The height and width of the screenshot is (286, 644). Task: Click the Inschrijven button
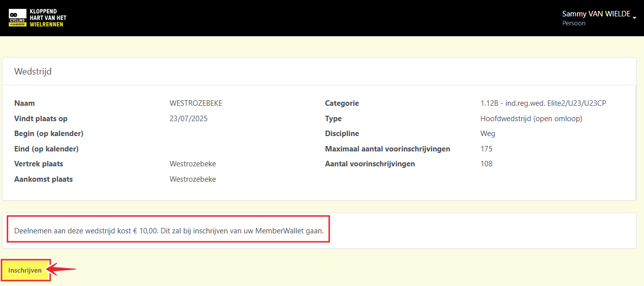coord(25,270)
